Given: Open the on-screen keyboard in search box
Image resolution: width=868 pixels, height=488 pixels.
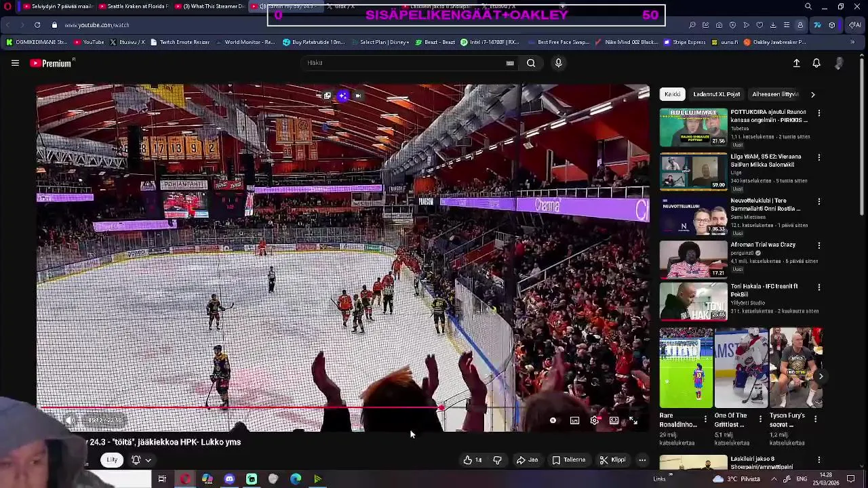Looking at the screenshot, I should pos(510,63).
